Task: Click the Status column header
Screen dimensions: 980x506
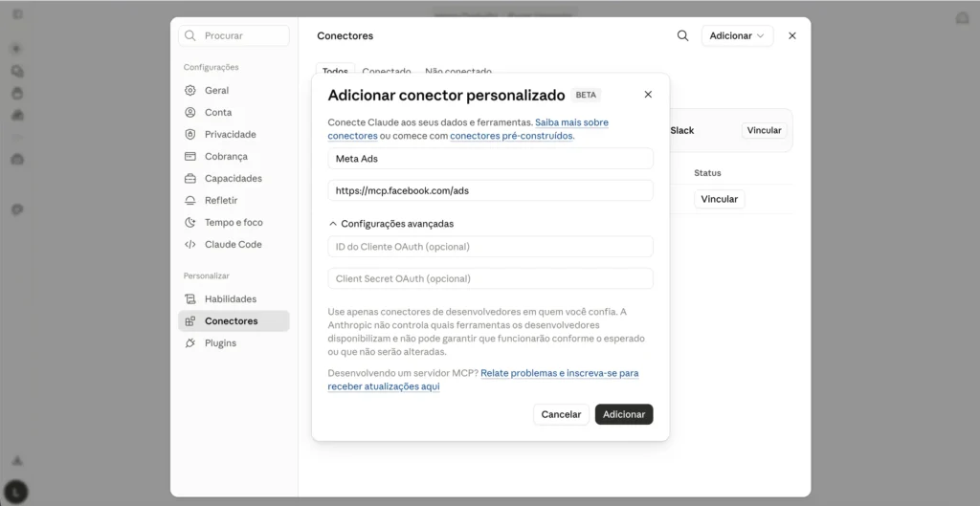Action: click(707, 173)
